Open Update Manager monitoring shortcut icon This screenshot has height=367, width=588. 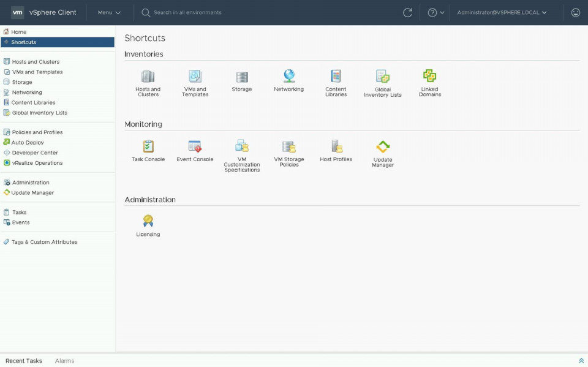point(383,147)
